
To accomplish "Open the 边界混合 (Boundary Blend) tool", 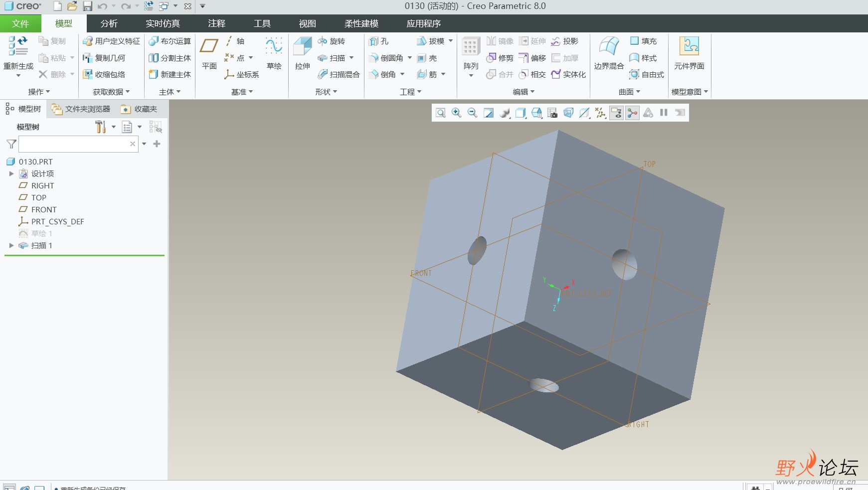I will pos(609,52).
